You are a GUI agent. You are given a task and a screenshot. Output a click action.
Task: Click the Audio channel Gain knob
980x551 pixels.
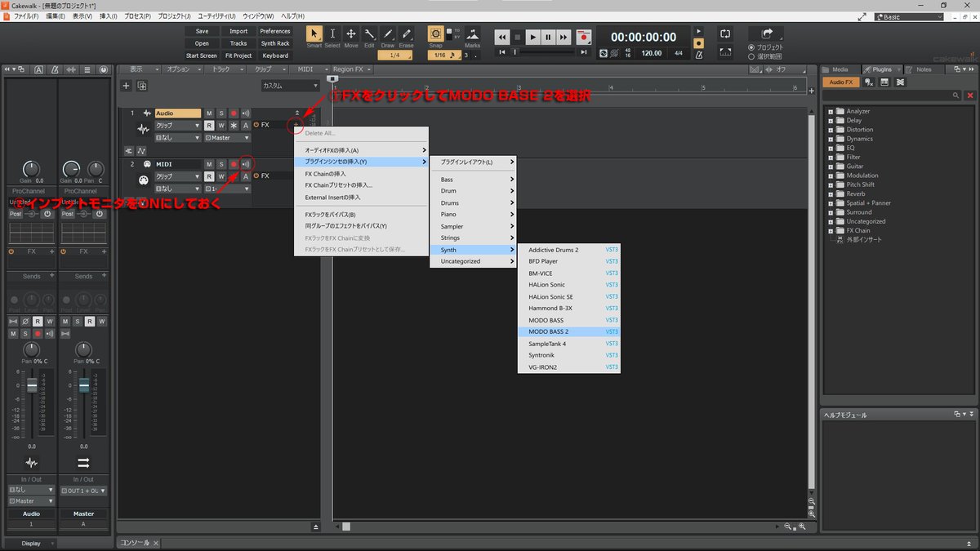tap(31, 170)
